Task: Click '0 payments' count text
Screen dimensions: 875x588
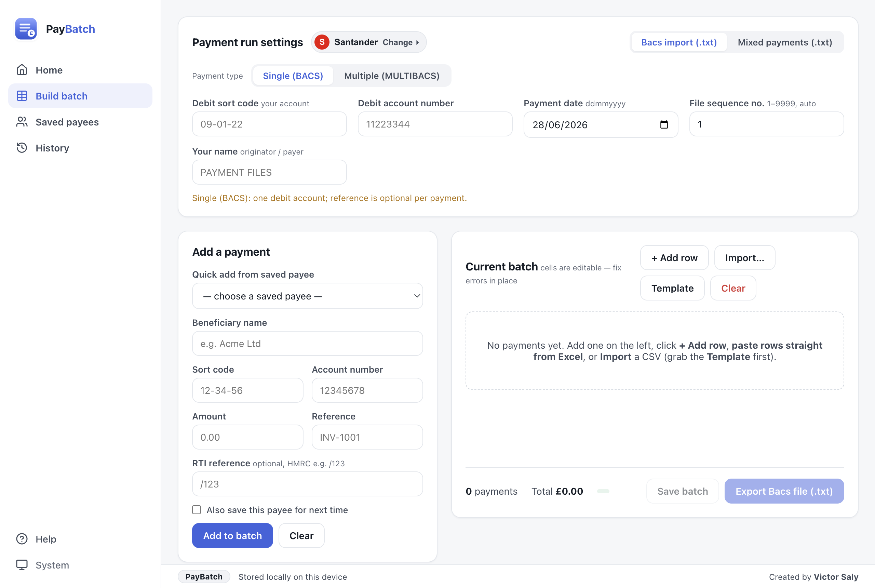Action: 491,491
